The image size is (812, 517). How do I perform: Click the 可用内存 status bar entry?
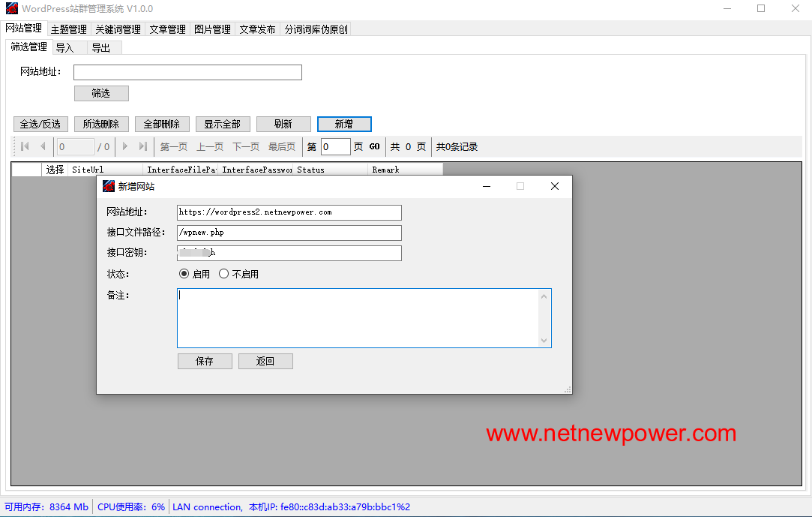(x=46, y=506)
